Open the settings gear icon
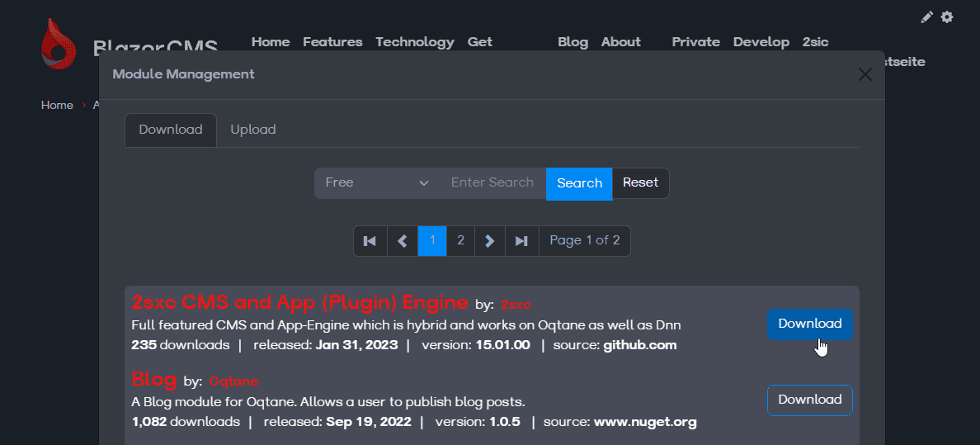Viewport: 980px width, 445px height. pos(947,17)
